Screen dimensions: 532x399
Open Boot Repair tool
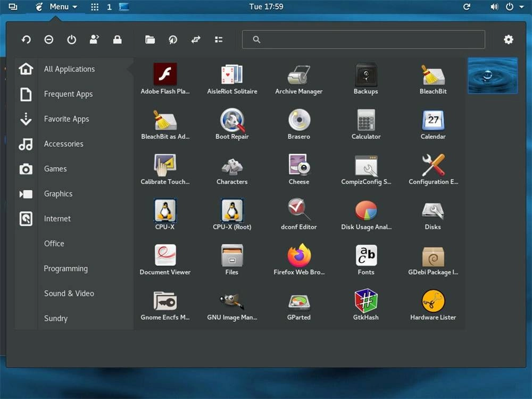232,124
